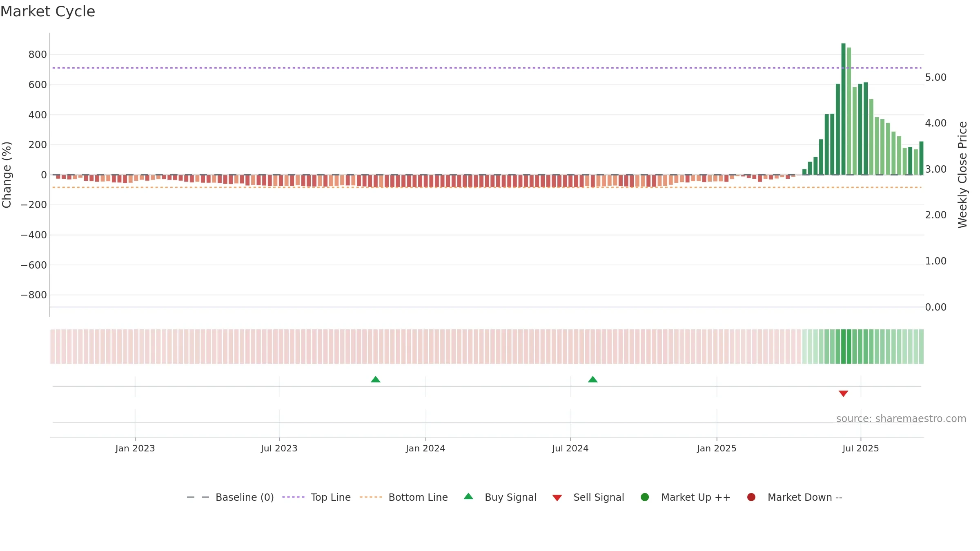The height and width of the screenshot is (551, 980).
Task: Click the 3.00 tick on right axis
Action: [936, 169]
